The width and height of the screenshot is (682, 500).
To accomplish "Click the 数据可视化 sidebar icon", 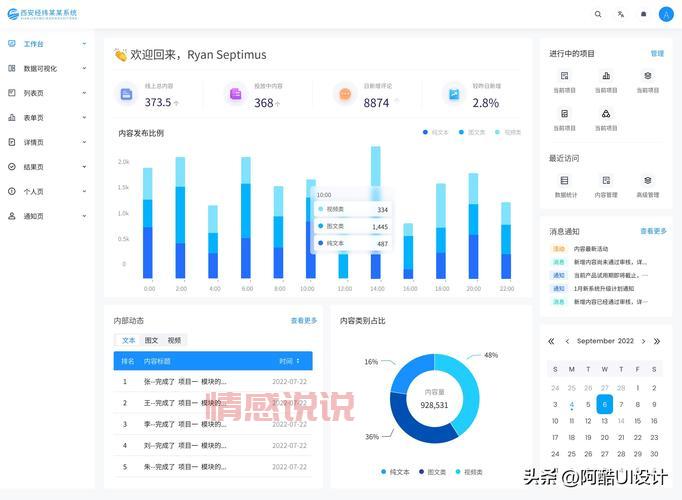I will [x=12, y=68].
